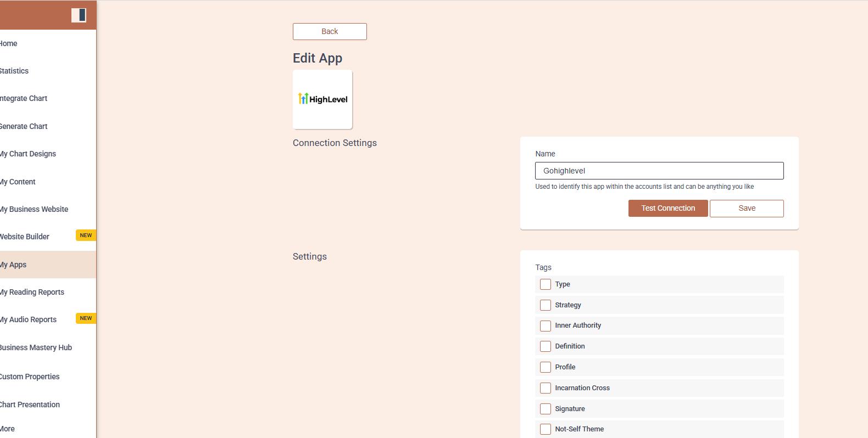Open Statistics in the sidebar
868x438 pixels.
click(14, 71)
